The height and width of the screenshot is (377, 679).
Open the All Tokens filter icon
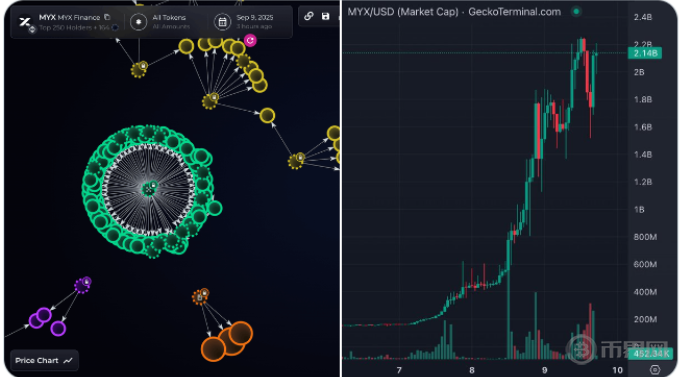pyautogui.click(x=139, y=22)
